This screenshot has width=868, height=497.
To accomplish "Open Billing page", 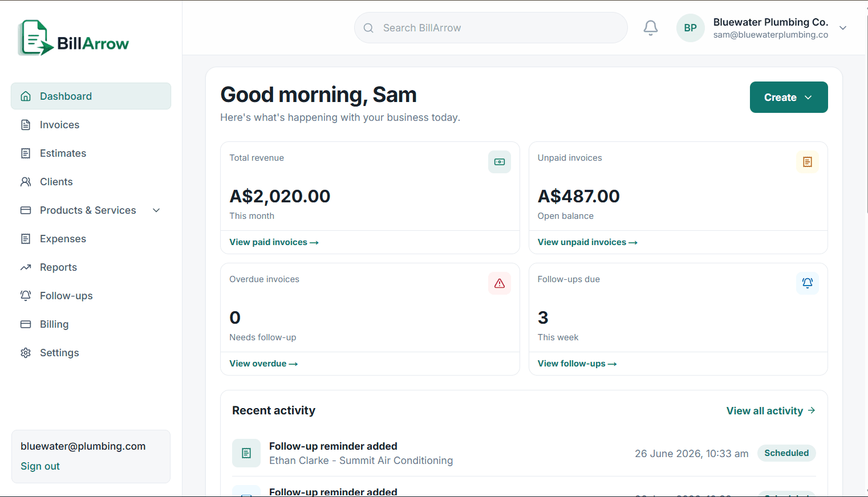I will (91, 324).
